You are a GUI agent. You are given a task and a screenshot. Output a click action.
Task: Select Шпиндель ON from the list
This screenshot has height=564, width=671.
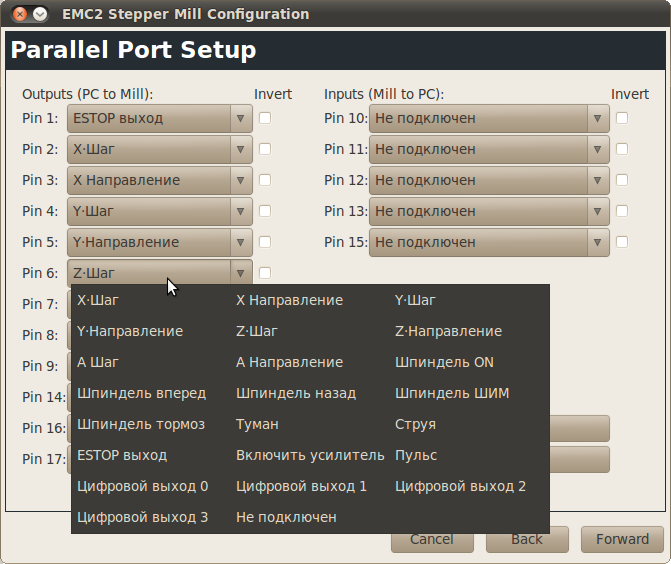coord(444,362)
